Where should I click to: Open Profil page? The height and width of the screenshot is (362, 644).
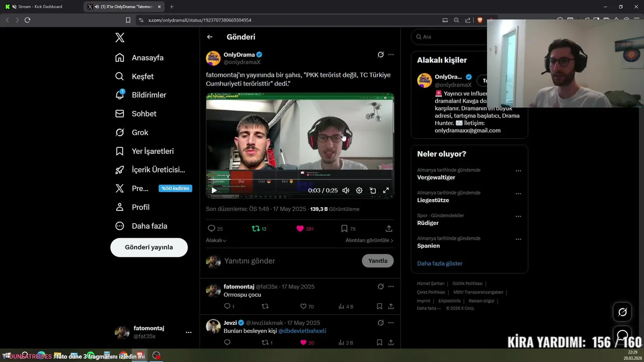coord(132,207)
